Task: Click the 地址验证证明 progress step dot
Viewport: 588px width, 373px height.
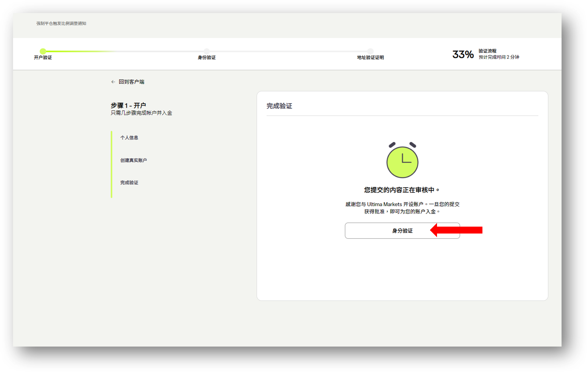Action: tap(370, 51)
